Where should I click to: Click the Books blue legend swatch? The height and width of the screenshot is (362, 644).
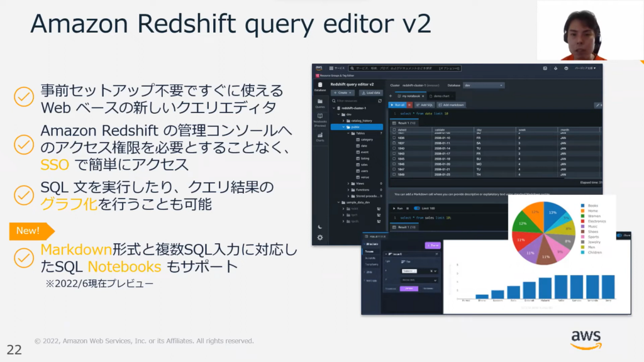pos(584,206)
